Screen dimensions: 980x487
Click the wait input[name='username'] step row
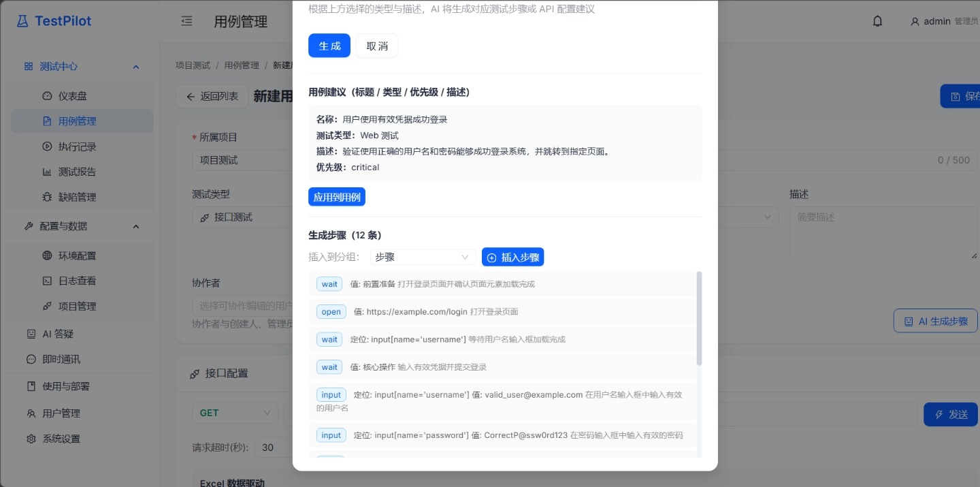coord(502,339)
